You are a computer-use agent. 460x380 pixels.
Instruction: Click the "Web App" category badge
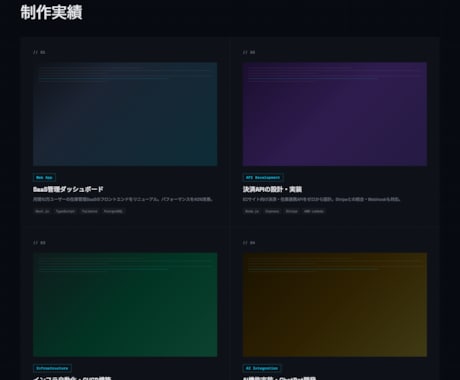click(x=44, y=178)
